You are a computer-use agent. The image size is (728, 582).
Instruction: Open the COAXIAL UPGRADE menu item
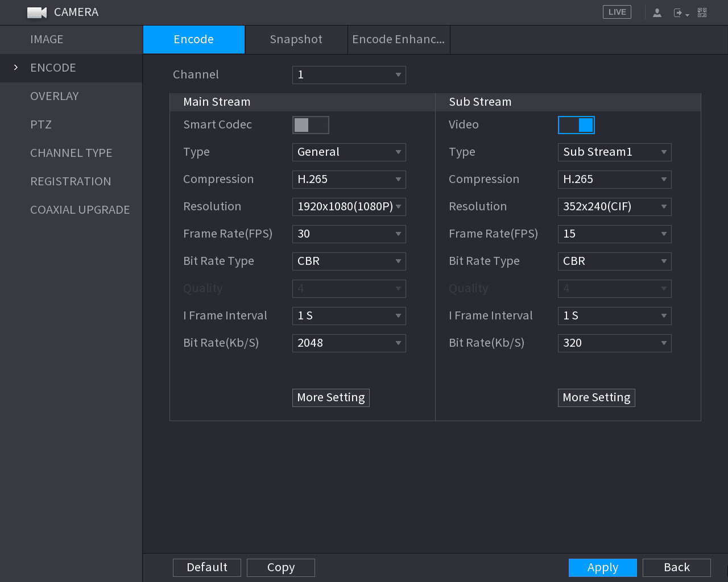coord(71,210)
